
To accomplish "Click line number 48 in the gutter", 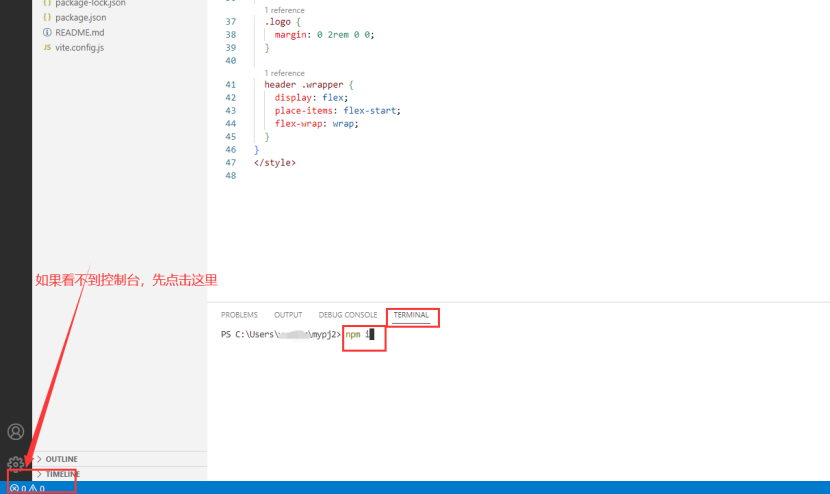I will (230, 175).
